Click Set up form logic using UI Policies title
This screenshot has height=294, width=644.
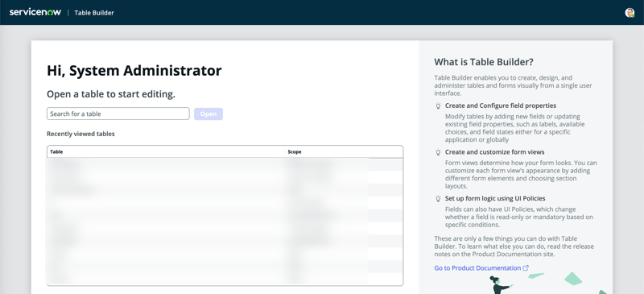495,199
